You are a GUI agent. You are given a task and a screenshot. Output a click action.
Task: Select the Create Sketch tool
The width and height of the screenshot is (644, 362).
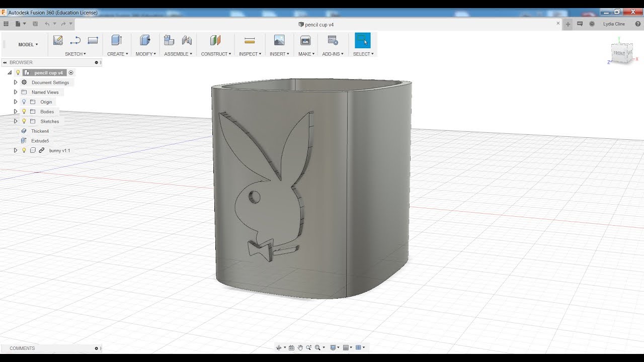[58, 41]
